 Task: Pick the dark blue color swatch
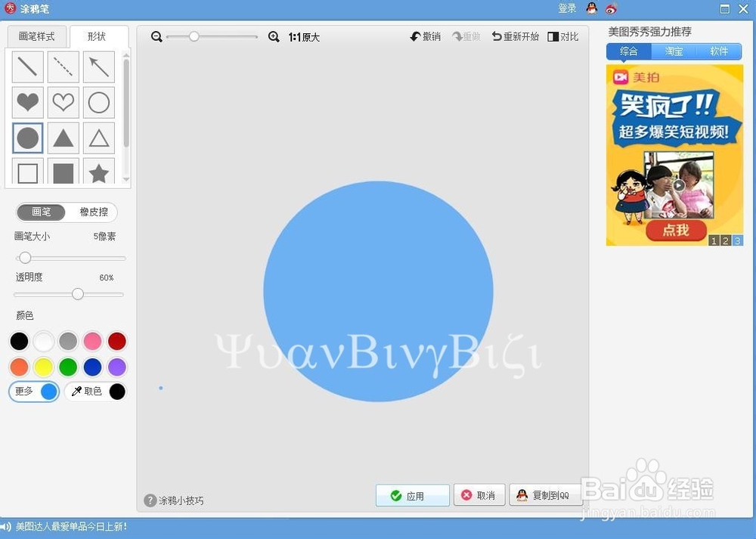(x=92, y=367)
